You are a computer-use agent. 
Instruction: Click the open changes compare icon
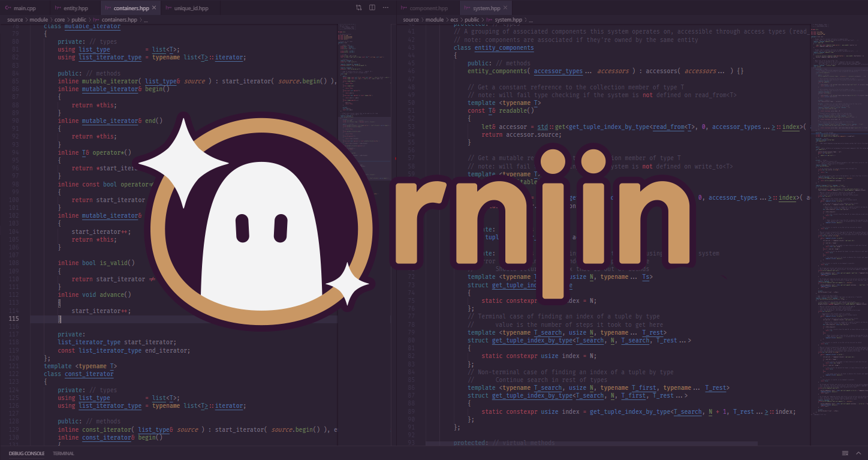359,8
